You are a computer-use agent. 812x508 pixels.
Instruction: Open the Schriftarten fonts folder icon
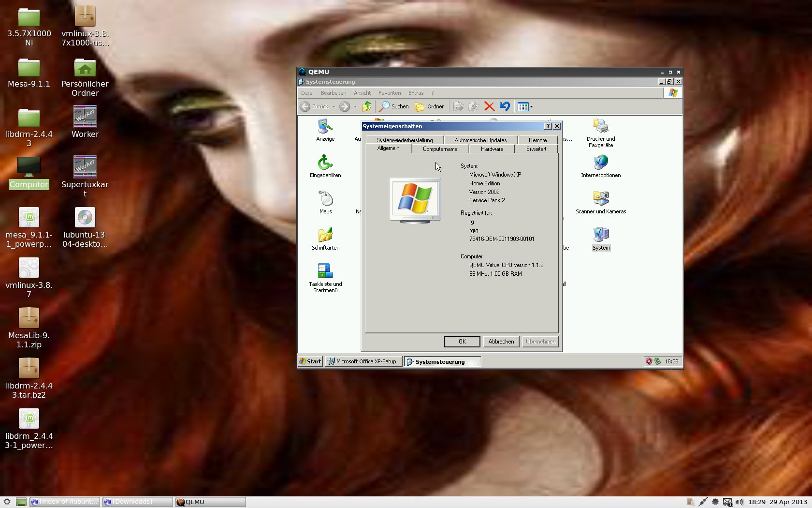coord(325,236)
